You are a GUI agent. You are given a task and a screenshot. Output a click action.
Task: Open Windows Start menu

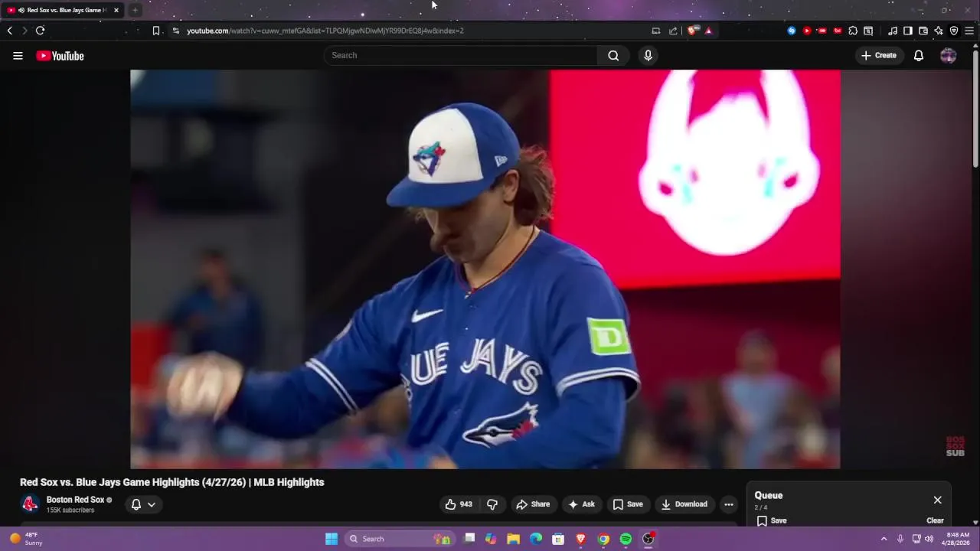tap(332, 539)
